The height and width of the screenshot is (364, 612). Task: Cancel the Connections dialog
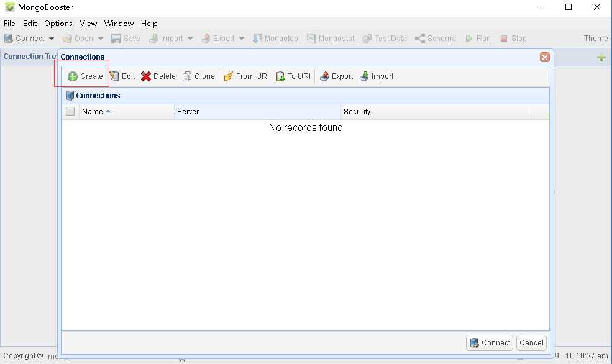531,342
